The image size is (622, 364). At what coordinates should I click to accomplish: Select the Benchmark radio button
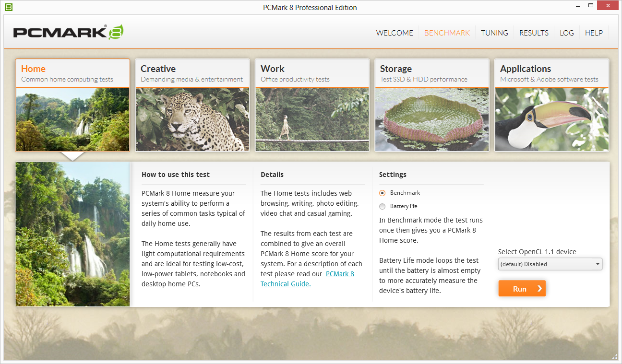coord(382,193)
